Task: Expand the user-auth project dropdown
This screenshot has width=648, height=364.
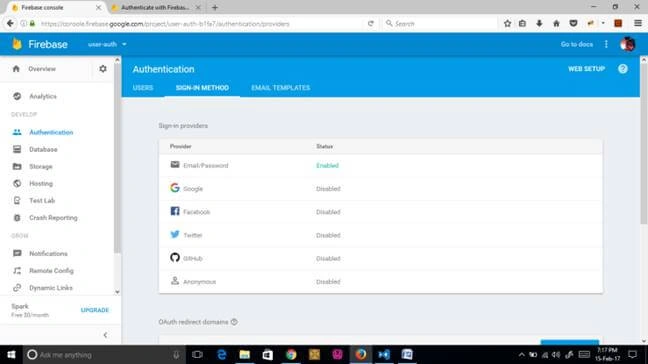Action: point(107,44)
